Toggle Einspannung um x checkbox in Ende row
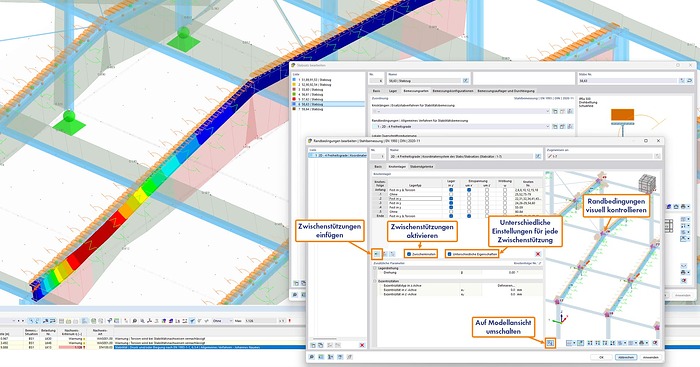The image size is (700, 367). click(469, 216)
